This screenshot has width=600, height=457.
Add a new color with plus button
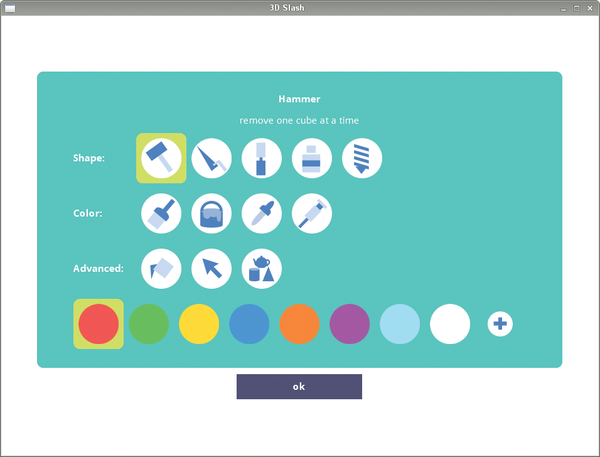click(500, 324)
